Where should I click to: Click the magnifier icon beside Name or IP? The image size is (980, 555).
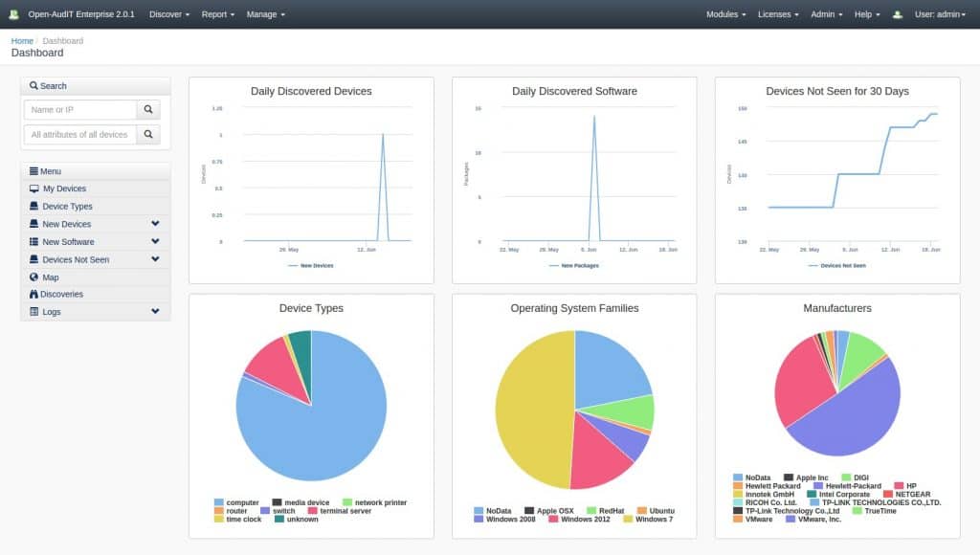coord(149,110)
